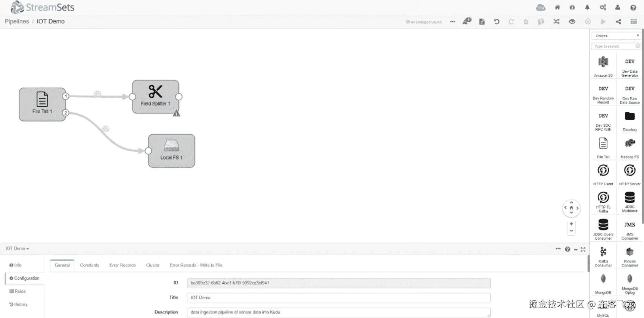Click File Tail output port 1

[x=66, y=96]
